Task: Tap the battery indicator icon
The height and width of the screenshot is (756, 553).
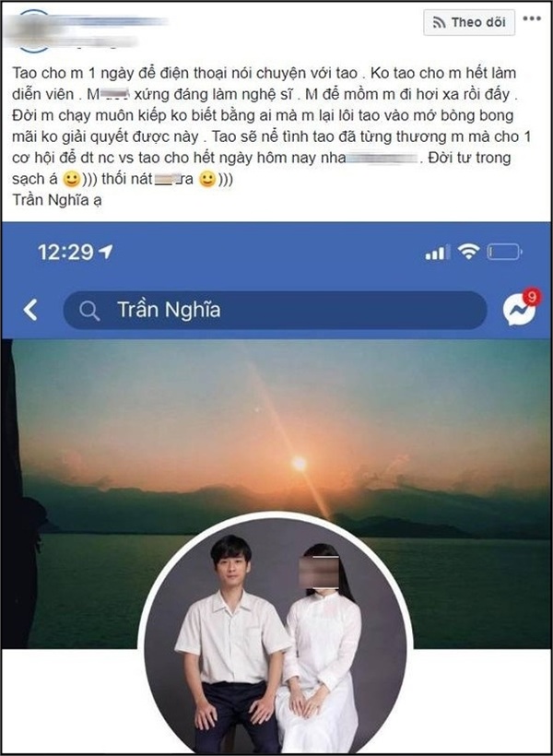Action: pyautogui.click(x=504, y=252)
